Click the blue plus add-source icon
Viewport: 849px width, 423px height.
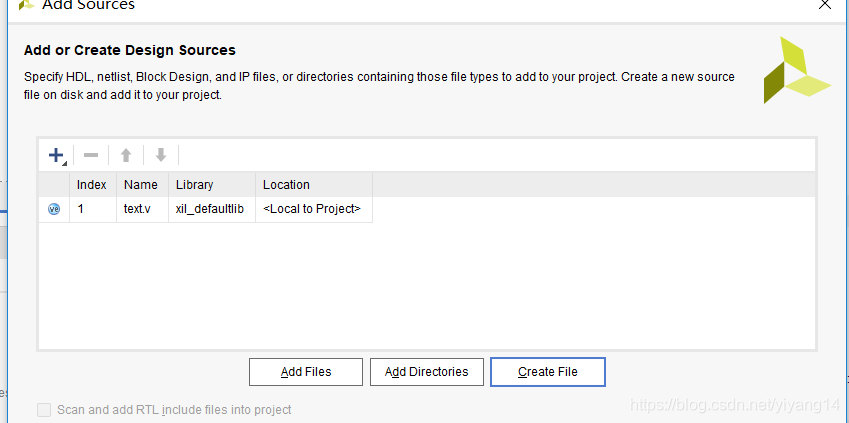point(55,155)
